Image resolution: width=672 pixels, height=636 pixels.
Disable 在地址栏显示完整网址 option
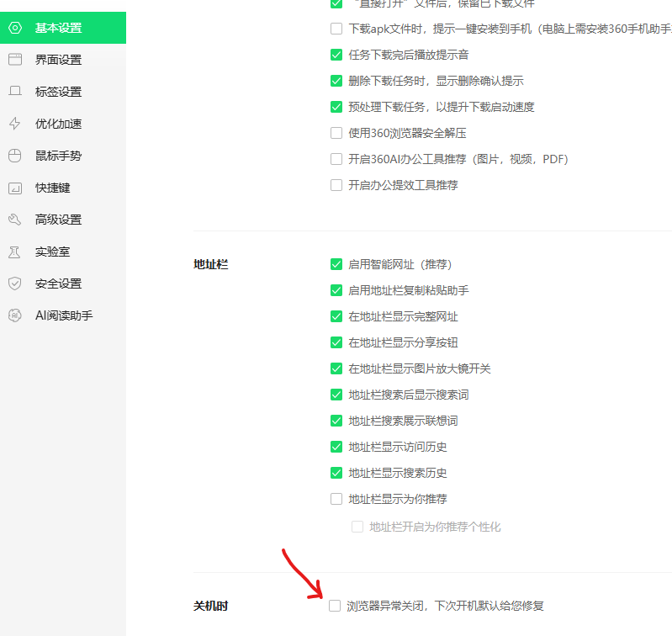click(336, 316)
